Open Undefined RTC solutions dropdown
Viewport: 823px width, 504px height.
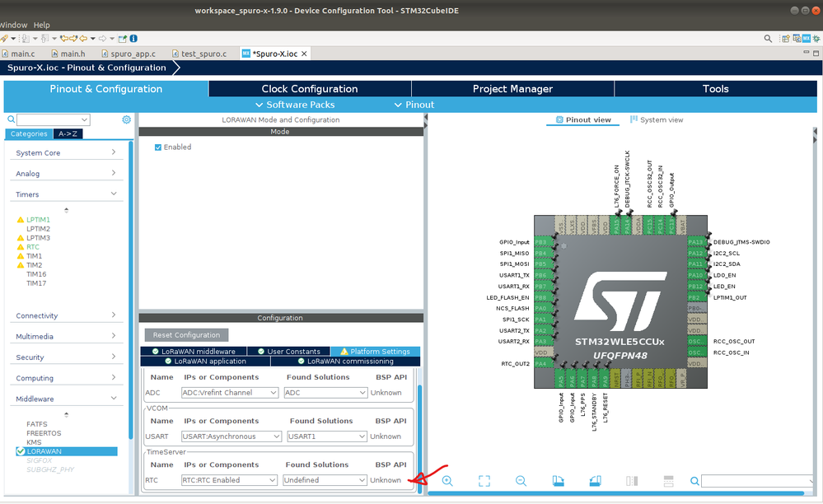click(x=325, y=480)
